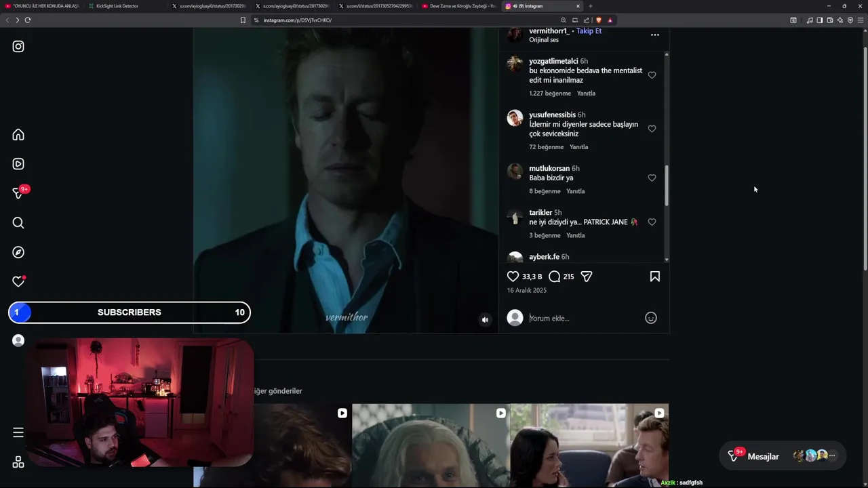Switch to OYUNCU İLE HER KONUDA YouTube tab
868x488 pixels.
pyautogui.click(x=42, y=6)
